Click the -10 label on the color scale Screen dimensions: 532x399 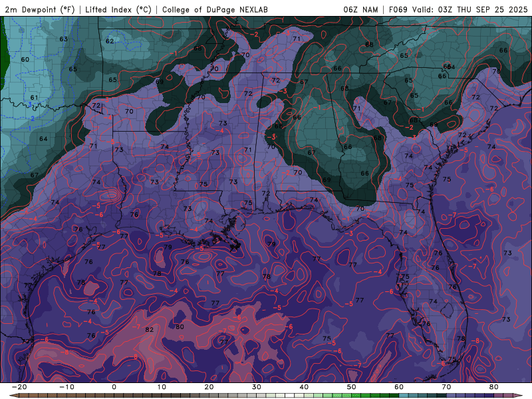pyautogui.click(x=66, y=387)
